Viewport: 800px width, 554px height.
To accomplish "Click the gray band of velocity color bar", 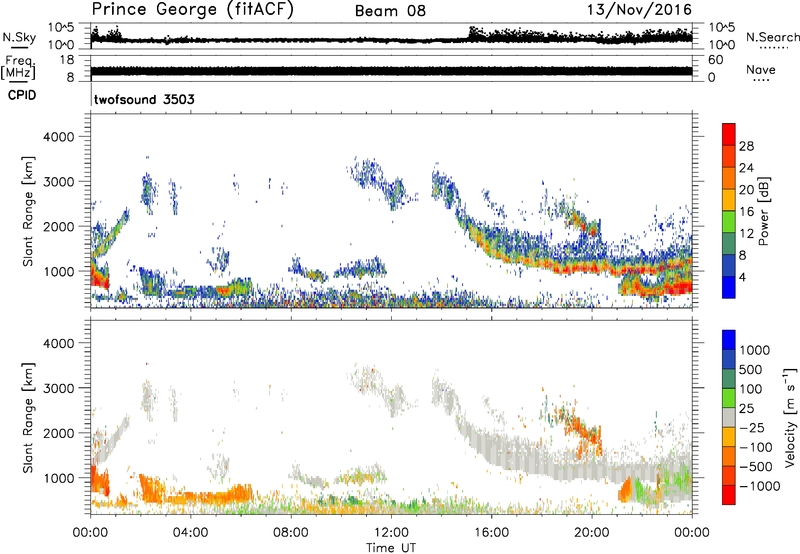I will pos(729,417).
